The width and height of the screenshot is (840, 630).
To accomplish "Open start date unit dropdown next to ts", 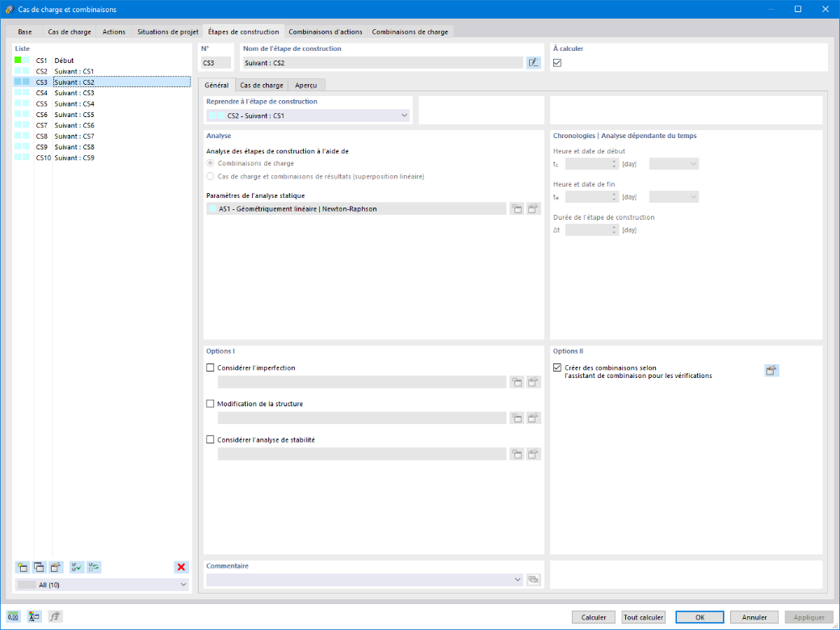I will [674, 164].
